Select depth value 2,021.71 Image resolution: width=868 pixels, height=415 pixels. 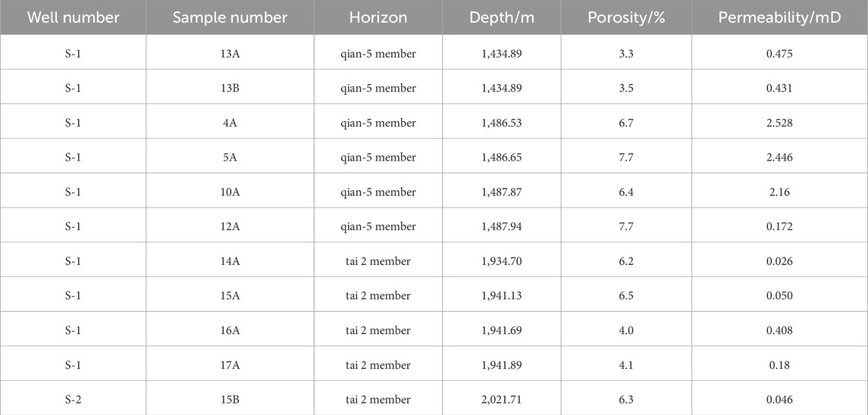pyautogui.click(x=501, y=399)
